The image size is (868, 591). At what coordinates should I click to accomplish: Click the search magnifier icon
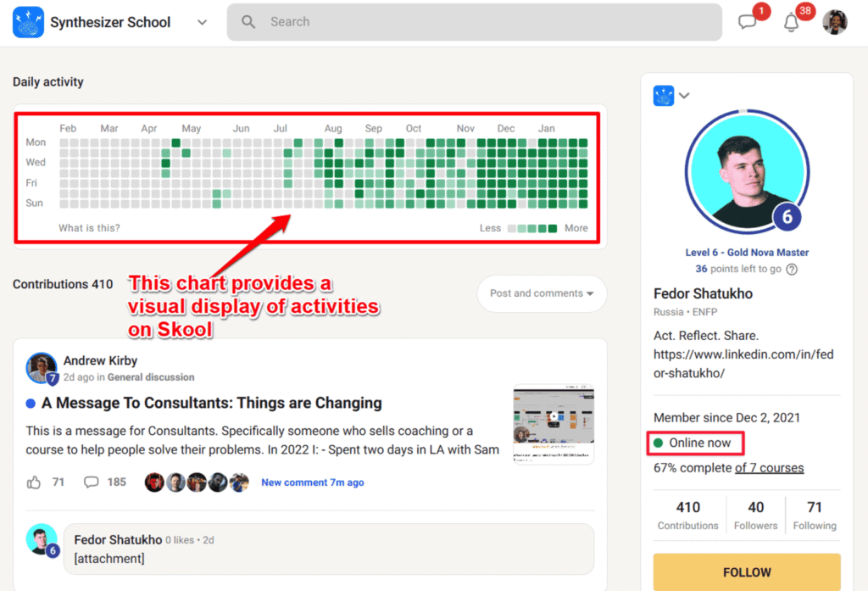(248, 21)
